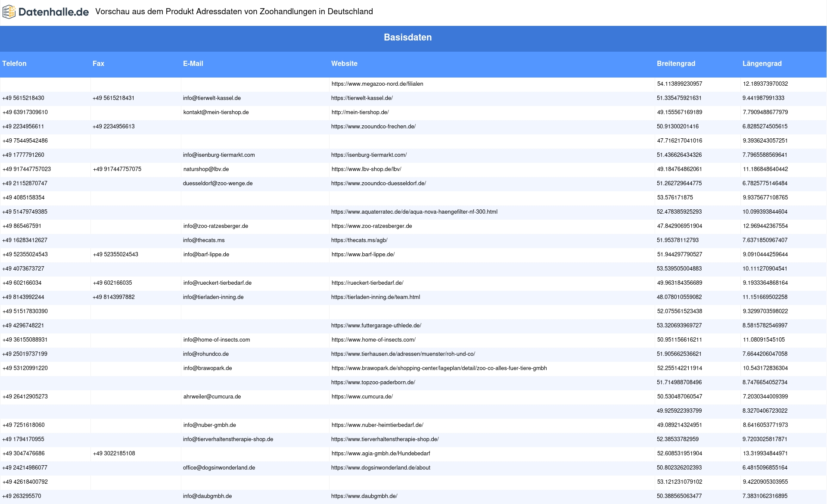Viewport: 827px width, 504px height.
Task: Click email info@tierverhaltenstherapie-shop.de
Action: point(228,439)
